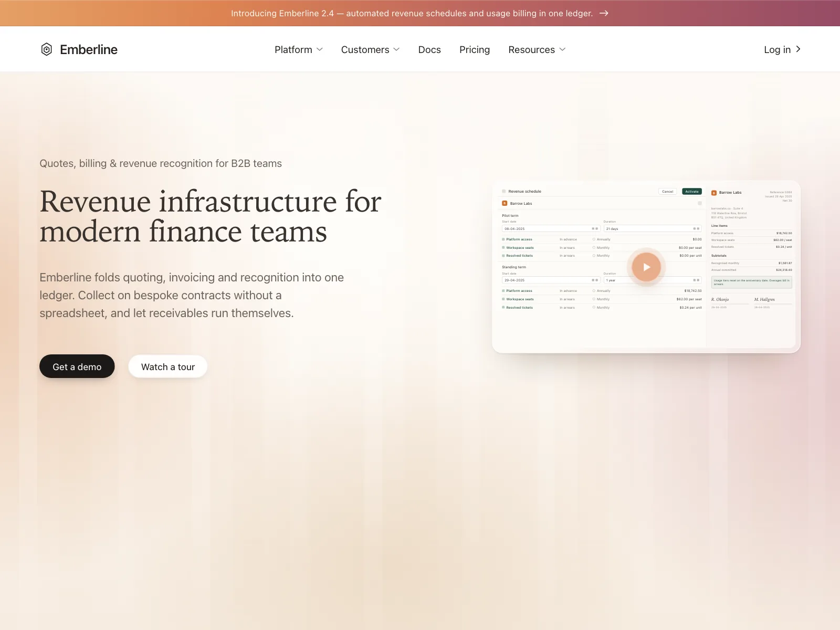Click the 'Revenue infrastructure for modern finance teams' headline
The width and height of the screenshot is (840, 630).
point(211,216)
